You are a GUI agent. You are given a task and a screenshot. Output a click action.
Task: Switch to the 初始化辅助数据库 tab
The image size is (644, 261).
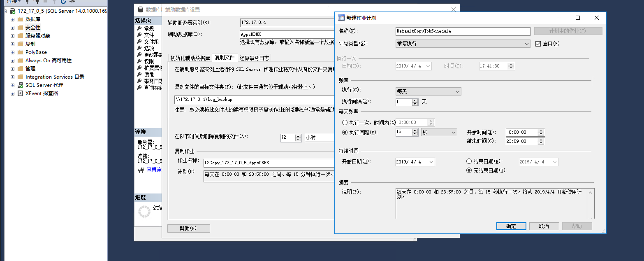(x=189, y=58)
